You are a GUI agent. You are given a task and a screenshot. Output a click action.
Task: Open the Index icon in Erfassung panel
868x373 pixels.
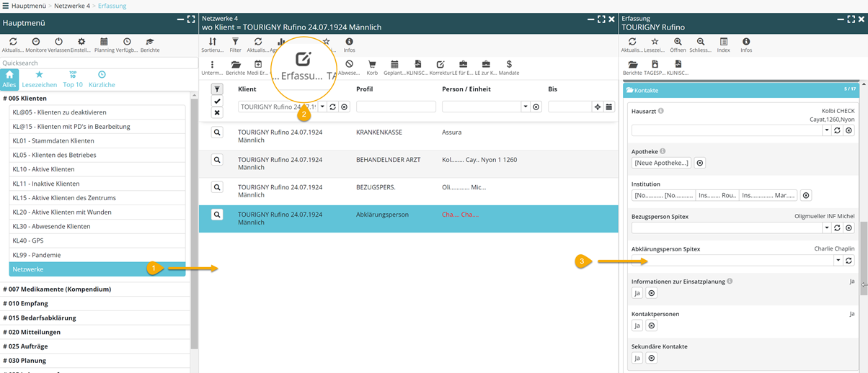pos(723,42)
